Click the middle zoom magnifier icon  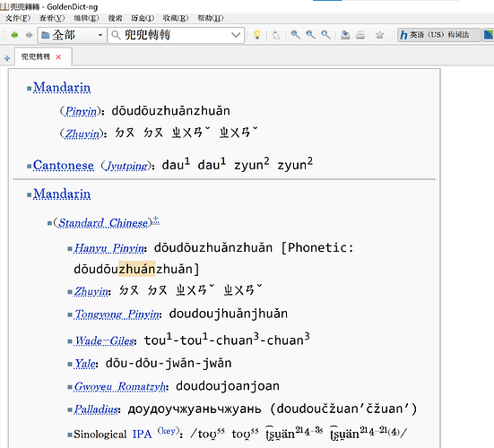point(310,35)
